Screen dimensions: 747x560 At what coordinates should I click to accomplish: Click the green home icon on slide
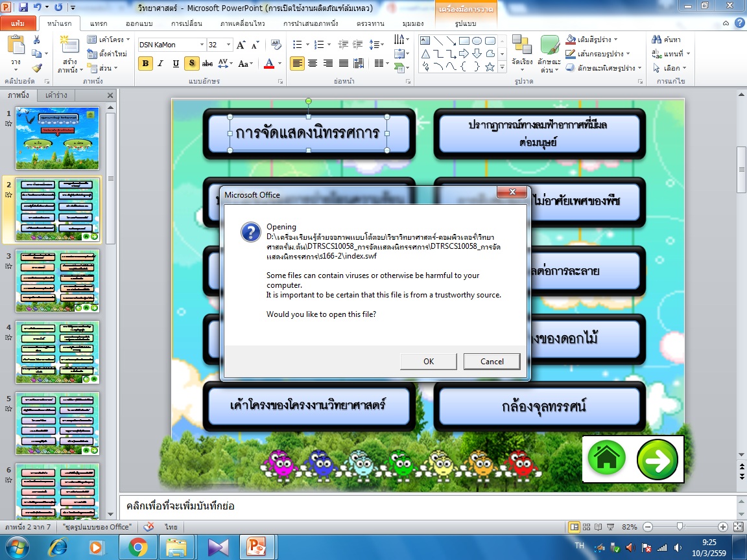pyautogui.click(x=606, y=459)
